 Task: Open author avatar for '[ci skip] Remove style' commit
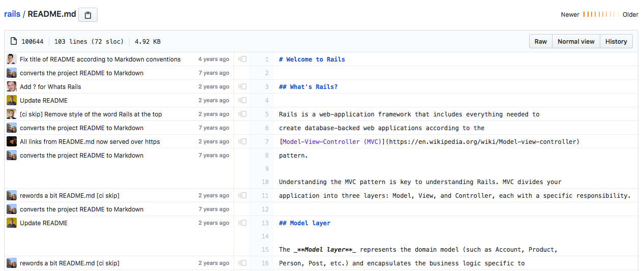(x=11, y=114)
